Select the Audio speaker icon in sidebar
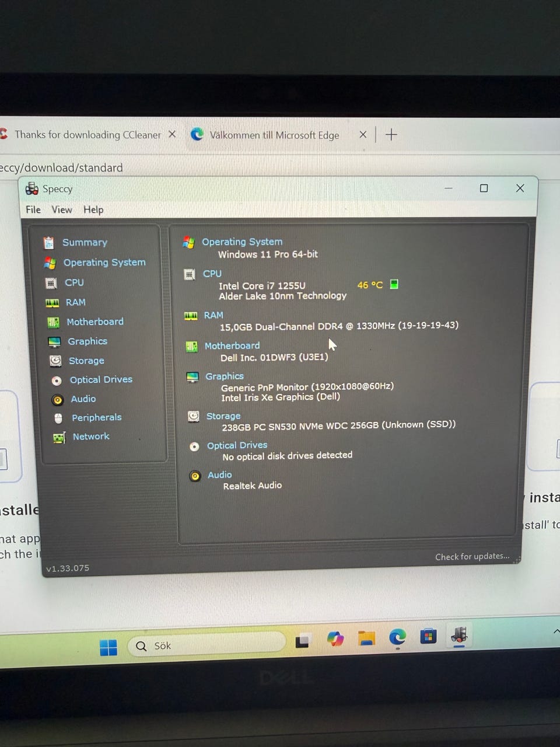 point(57,400)
